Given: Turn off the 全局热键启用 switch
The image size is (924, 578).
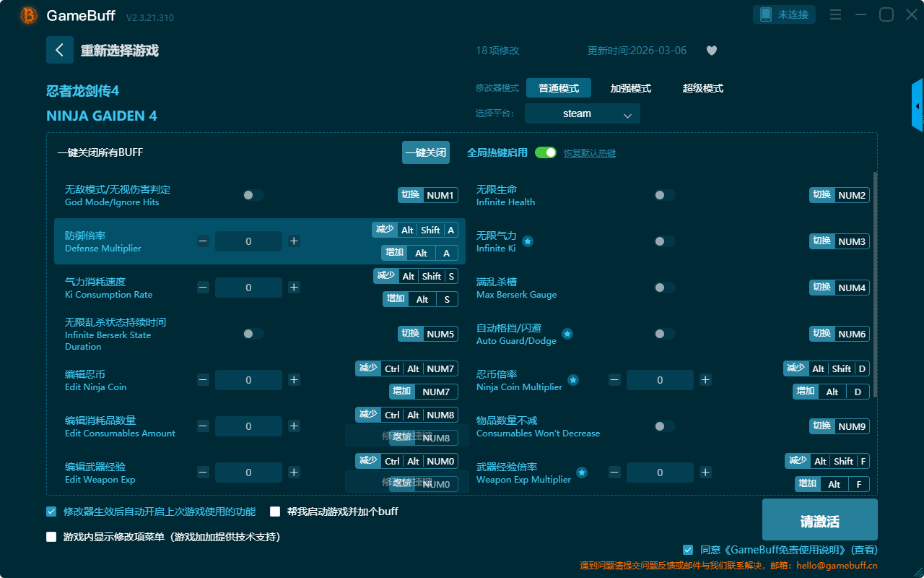Looking at the screenshot, I should pos(546,152).
